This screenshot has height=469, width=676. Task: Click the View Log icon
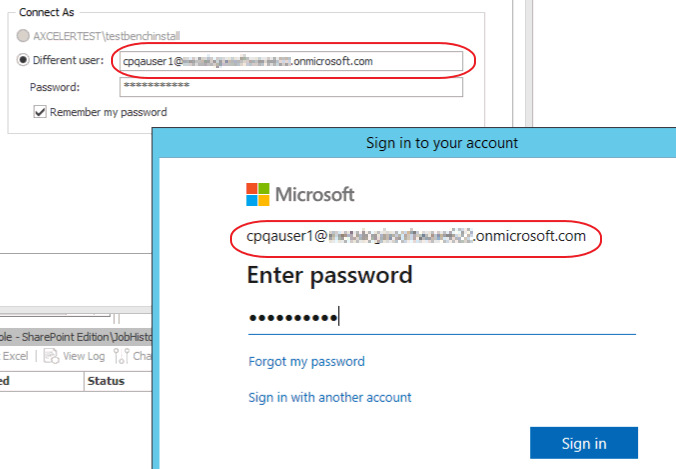pos(51,355)
